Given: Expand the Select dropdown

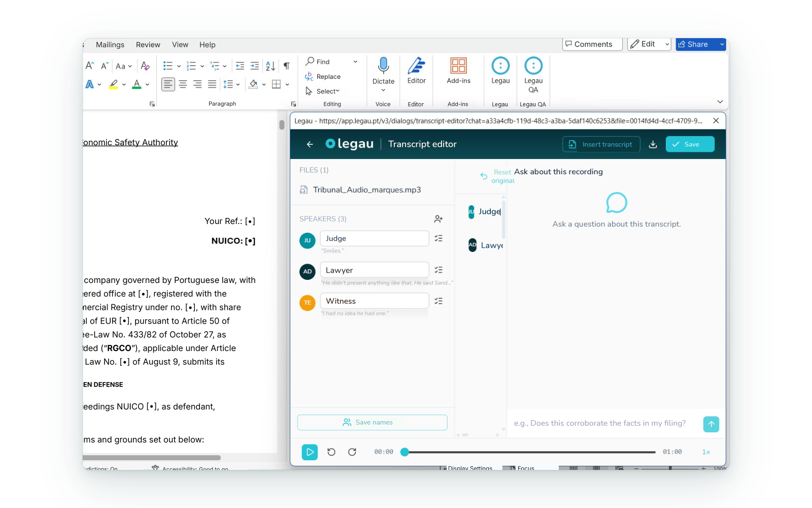Looking at the screenshot, I should [x=337, y=91].
